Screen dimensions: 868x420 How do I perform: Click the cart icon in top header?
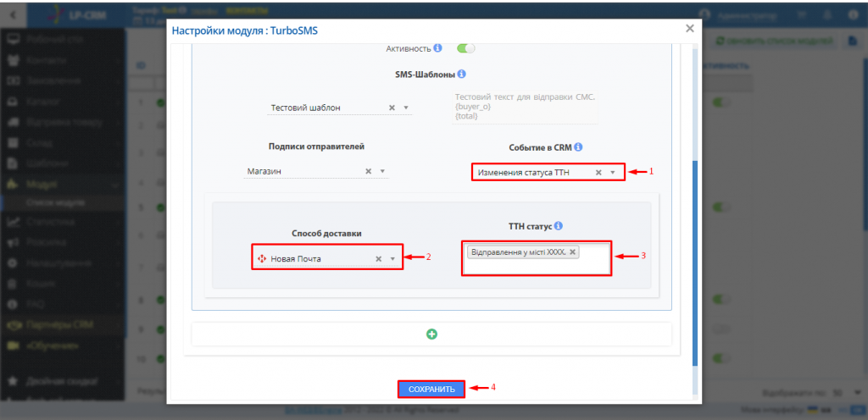801,15
